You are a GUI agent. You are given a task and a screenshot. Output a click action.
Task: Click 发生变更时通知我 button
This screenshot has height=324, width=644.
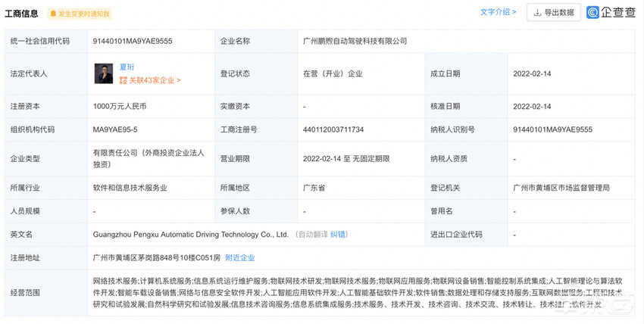[x=80, y=14]
